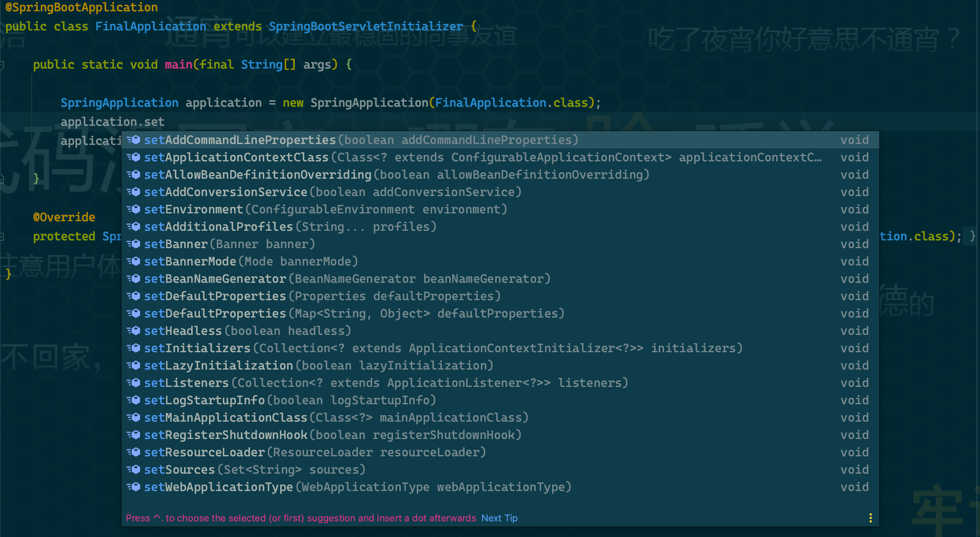Choose setApplicationContextClass from completion list
Viewport: 980px width, 537px height.
click(500, 157)
